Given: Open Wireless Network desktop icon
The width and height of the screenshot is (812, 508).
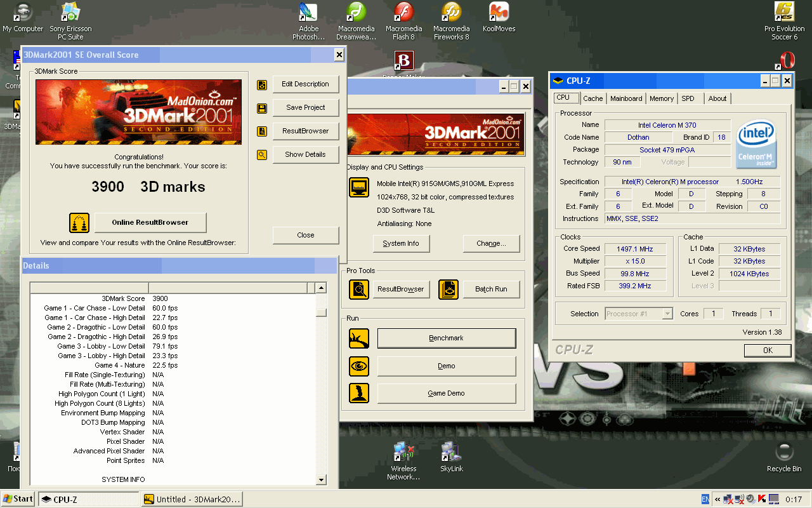Looking at the screenshot, I should [x=403, y=461].
